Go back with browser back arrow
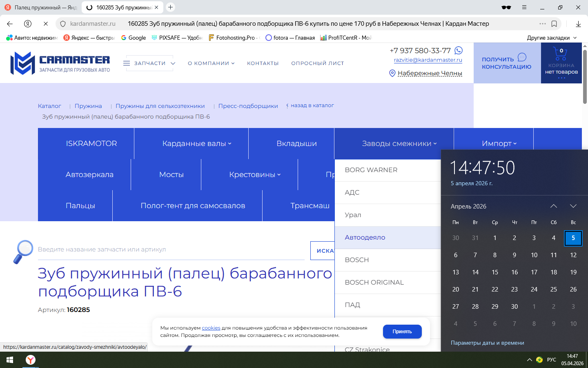588x368 pixels. (10, 24)
